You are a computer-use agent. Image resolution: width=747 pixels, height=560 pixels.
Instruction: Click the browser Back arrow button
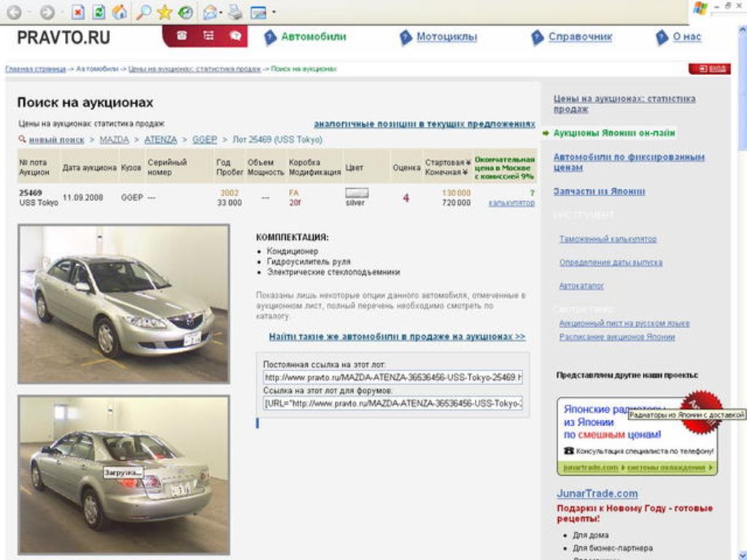[x=15, y=12]
